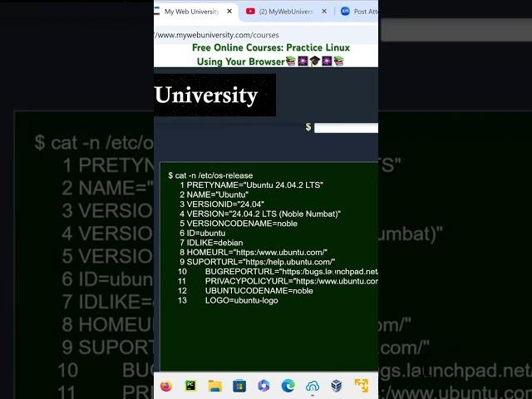Launch Microsoft Edge from the taskbar
The width and height of the screenshot is (532, 399).
click(288, 386)
